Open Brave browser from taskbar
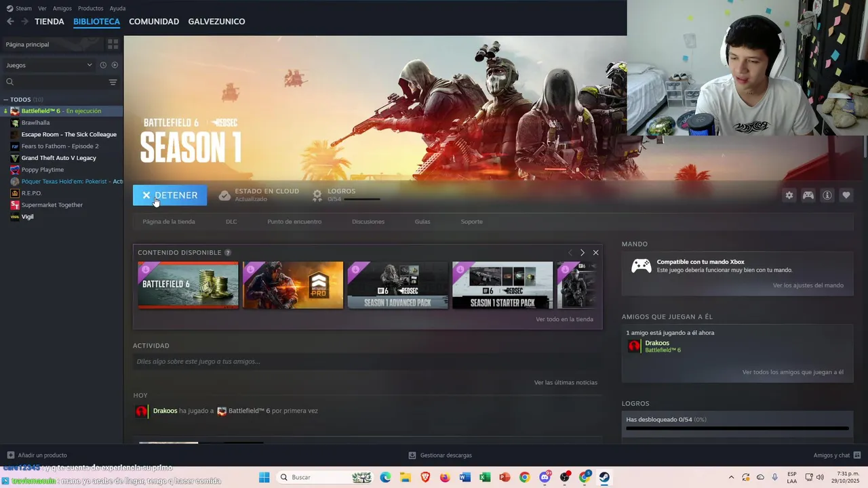Viewport: 868px width, 488px height. pos(425,477)
